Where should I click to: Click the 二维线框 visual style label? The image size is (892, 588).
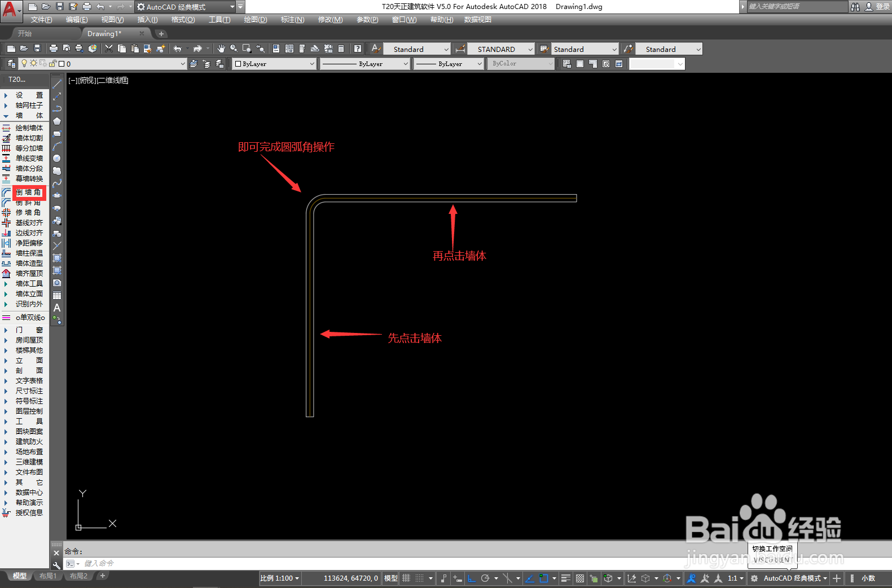[113, 81]
